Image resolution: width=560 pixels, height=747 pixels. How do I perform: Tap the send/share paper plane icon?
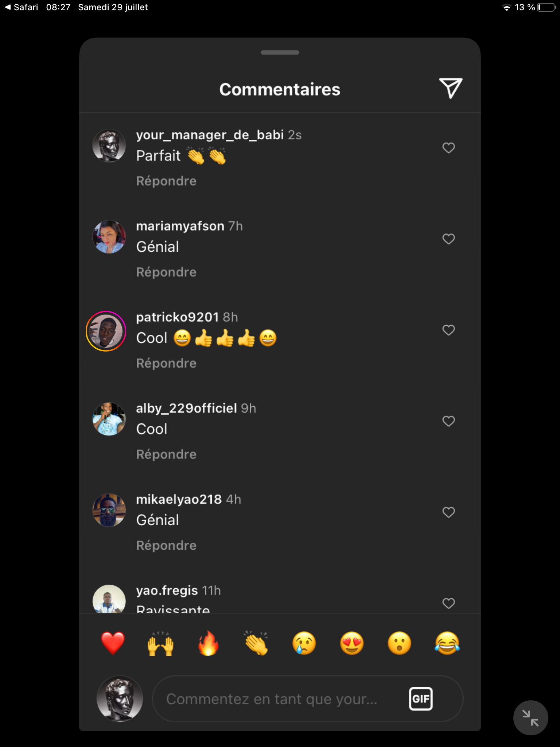click(451, 88)
